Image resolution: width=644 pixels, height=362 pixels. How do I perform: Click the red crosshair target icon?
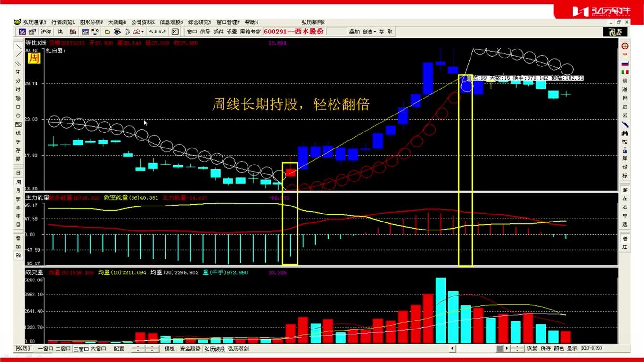[x=625, y=46]
